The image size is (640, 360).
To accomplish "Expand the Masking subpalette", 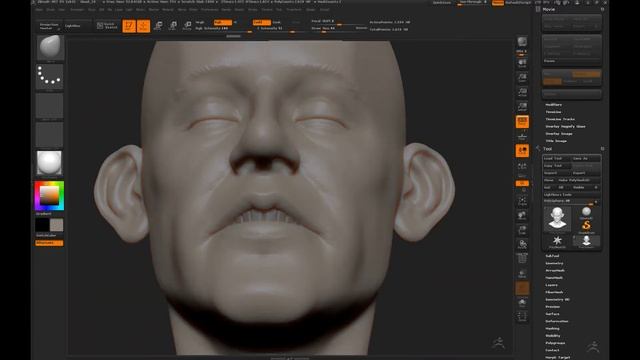I will [x=552, y=329].
